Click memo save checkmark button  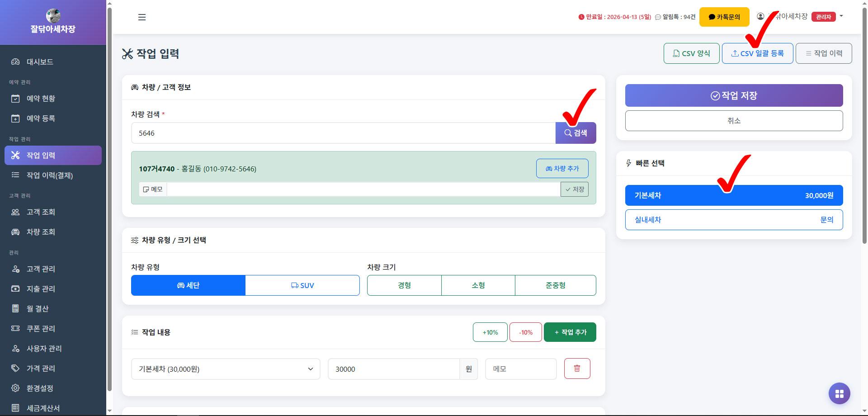pyautogui.click(x=574, y=189)
